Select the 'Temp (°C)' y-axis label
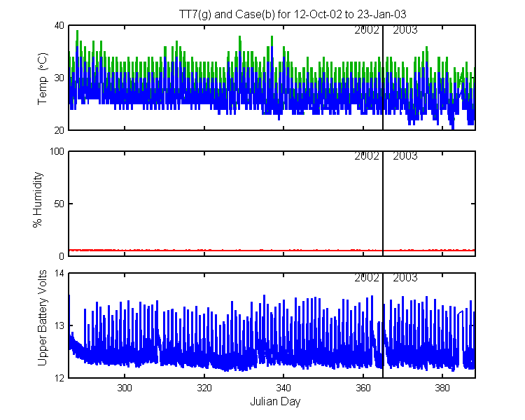Screen dimensions: 525x420 43,78
